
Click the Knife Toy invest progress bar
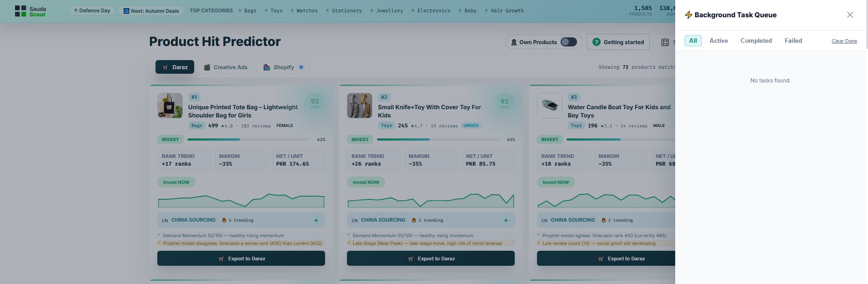click(438, 139)
